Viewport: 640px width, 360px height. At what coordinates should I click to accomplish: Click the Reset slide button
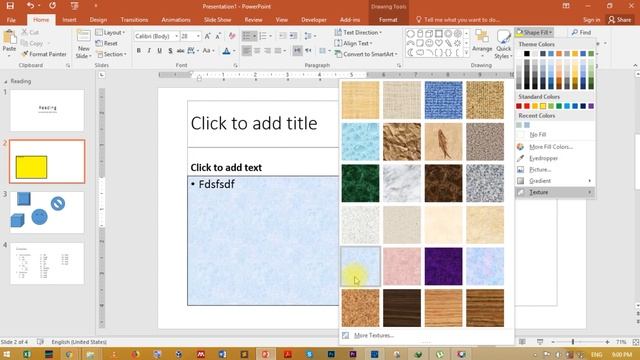107,43
